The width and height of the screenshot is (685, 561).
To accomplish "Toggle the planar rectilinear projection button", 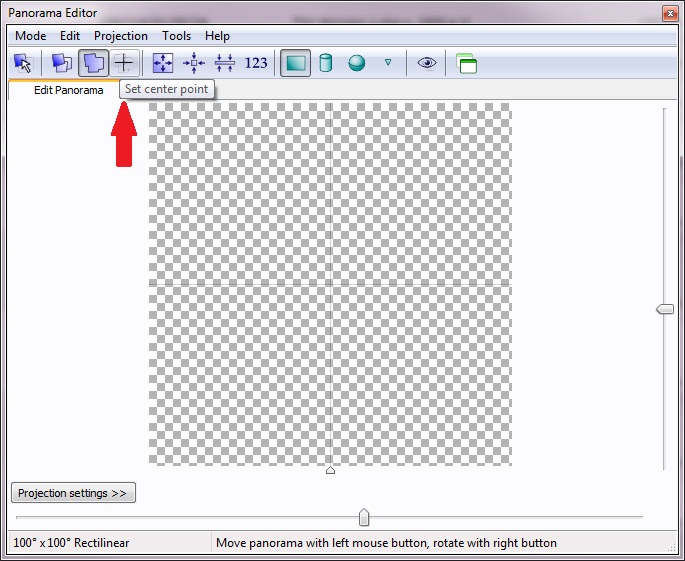I will click(295, 63).
